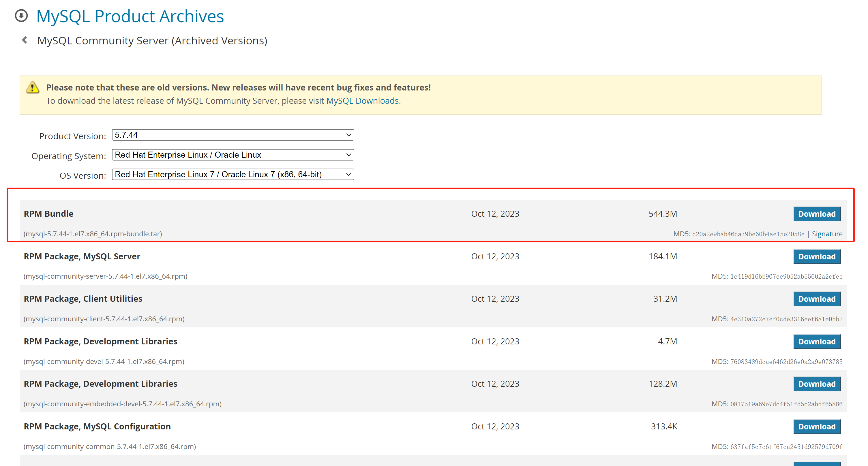The width and height of the screenshot is (868, 466).
Task: Open the OS Version dropdown
Action: [233, 174]
